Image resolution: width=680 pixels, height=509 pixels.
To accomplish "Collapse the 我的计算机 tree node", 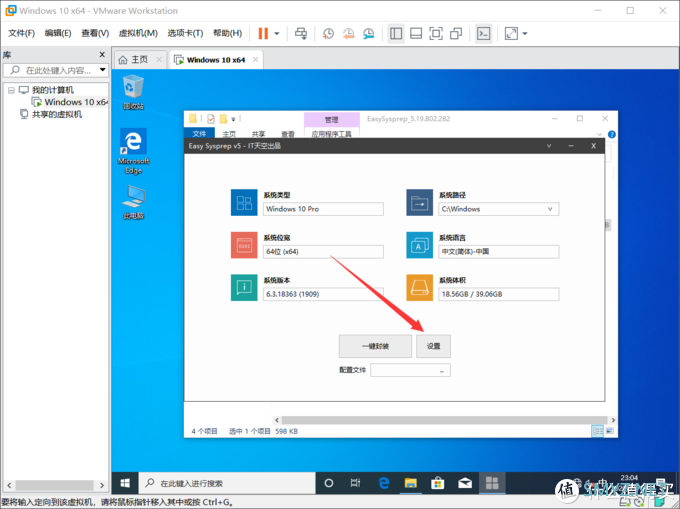I will [11, 90].
